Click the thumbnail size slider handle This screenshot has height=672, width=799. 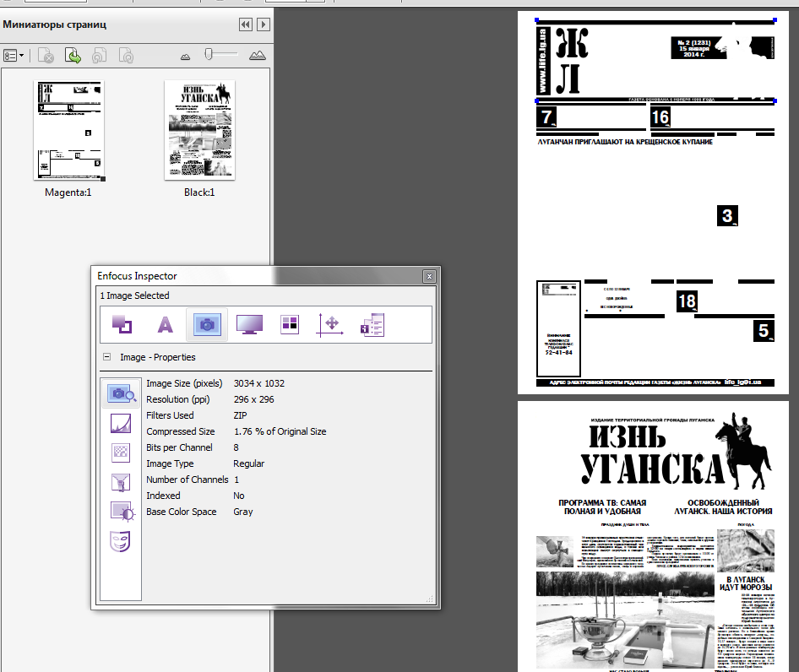coord(209,54)
